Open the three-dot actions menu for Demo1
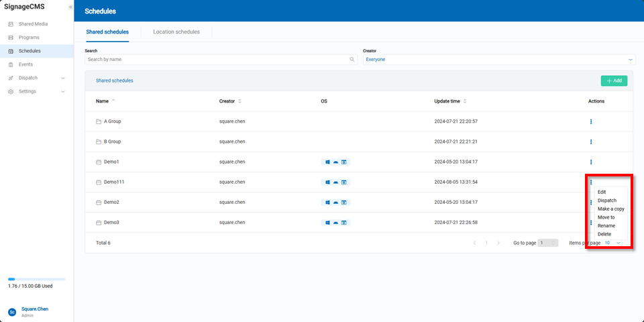Viewport: 644px width, 322px height. (x=590, y=162)
